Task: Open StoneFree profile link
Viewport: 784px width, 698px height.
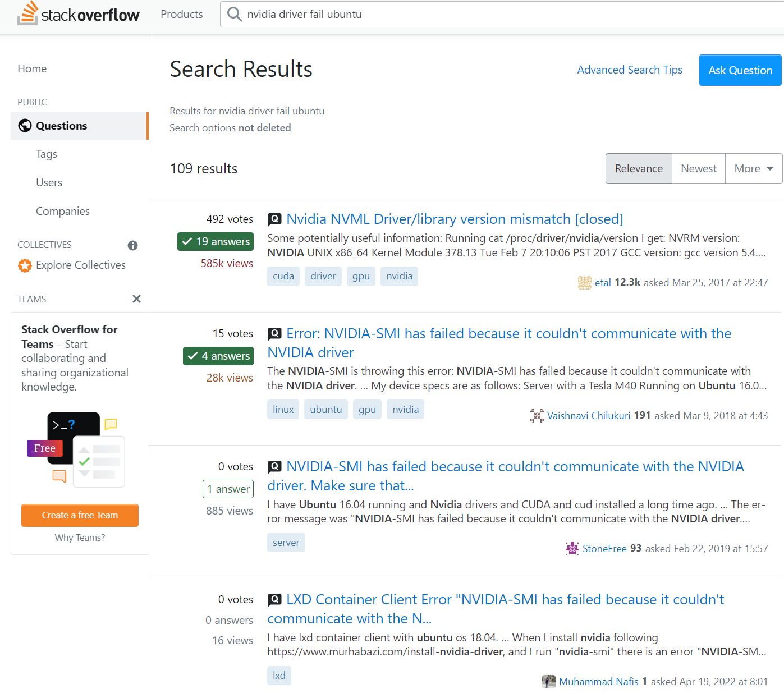Action: [604, 549]
